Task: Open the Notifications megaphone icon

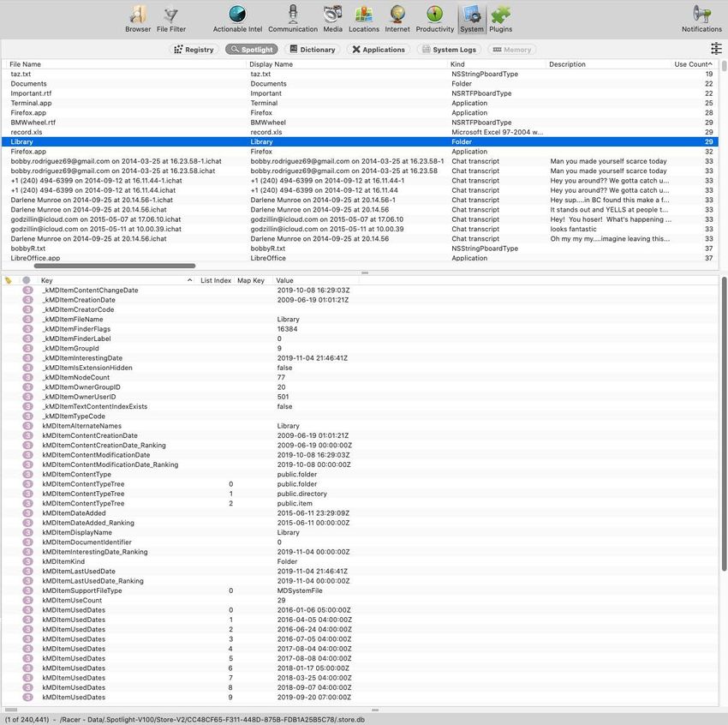Action: tap(701, 19)
